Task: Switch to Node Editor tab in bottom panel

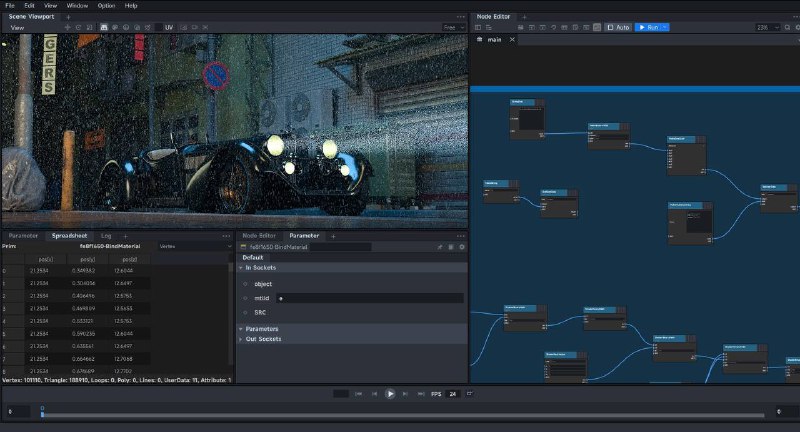Action: pyautogui.click(x=259, y=236)
